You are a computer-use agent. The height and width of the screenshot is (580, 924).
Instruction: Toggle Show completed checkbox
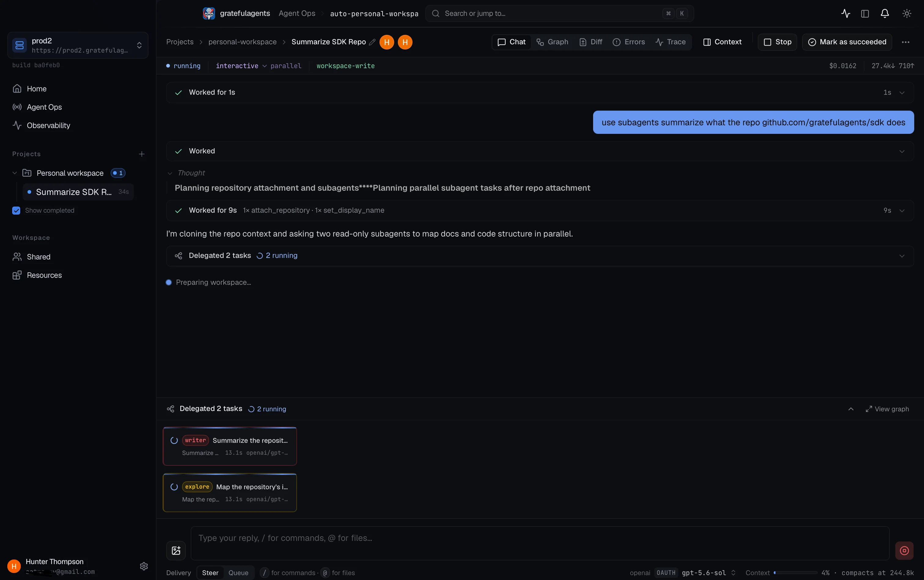[16, 210]
